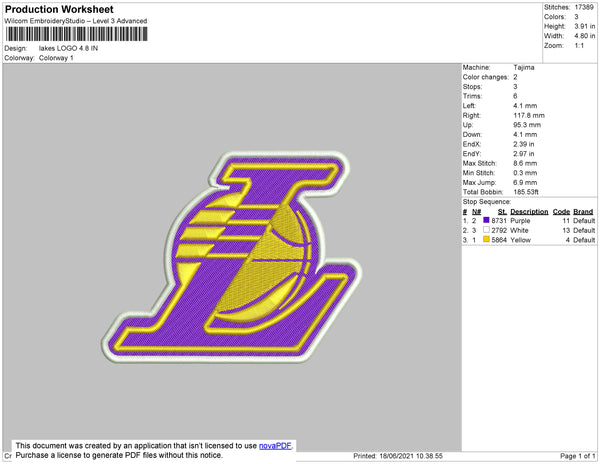Click the 'Stops:' label
The height and width of the screenshot is (464, 600).
(472, 87)
